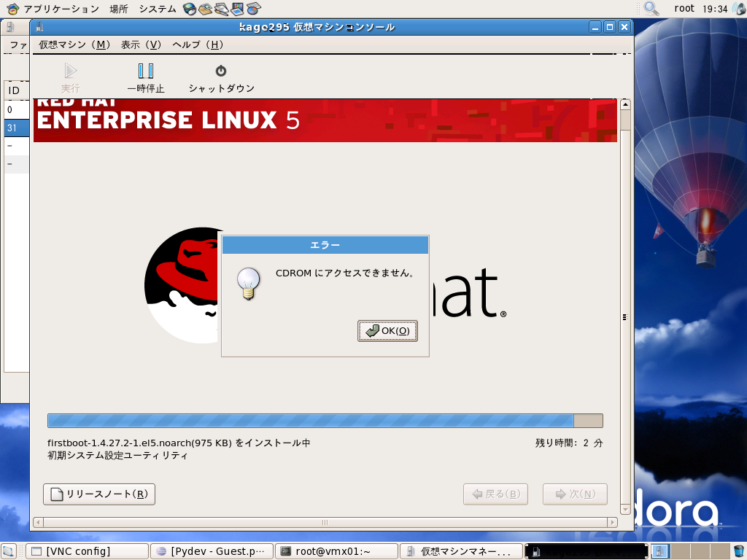Click the Enterprise Linux 5 banner
This screenshot has height=560, width=747.
(325, 120)
